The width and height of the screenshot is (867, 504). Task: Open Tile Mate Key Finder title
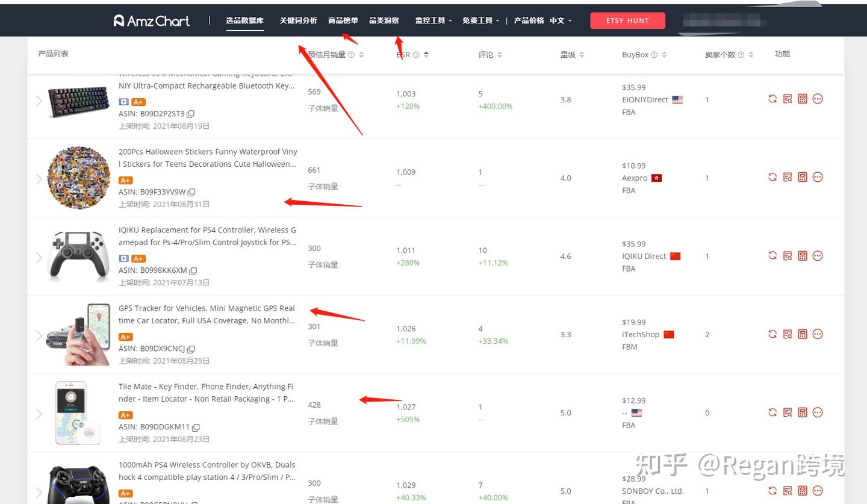tap(207, 393)
